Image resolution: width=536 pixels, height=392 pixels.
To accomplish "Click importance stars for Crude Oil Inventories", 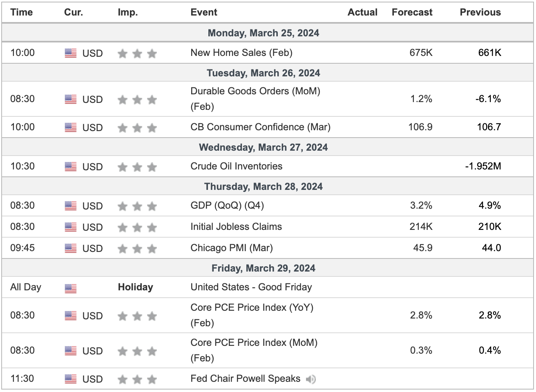I will 137,167.
